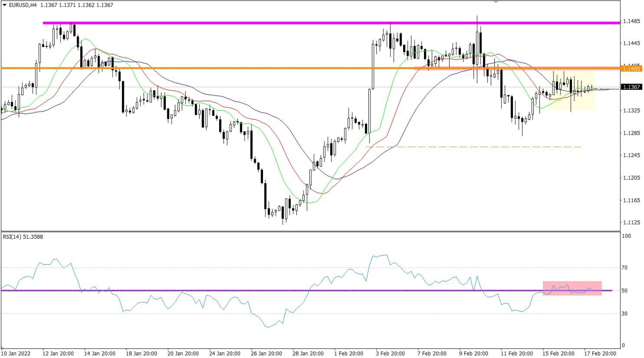
Task: Click the 10 Jan 2022 date label
Action: point(15,354)
